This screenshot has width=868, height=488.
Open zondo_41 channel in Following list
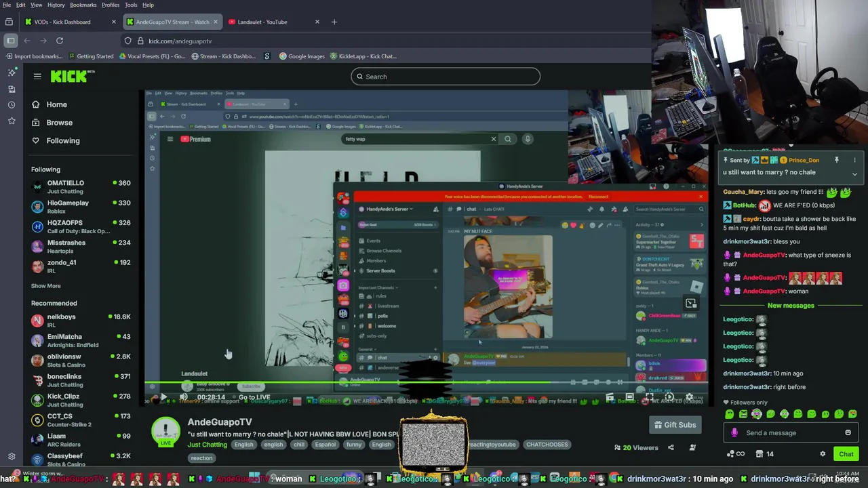pos(81,266)
